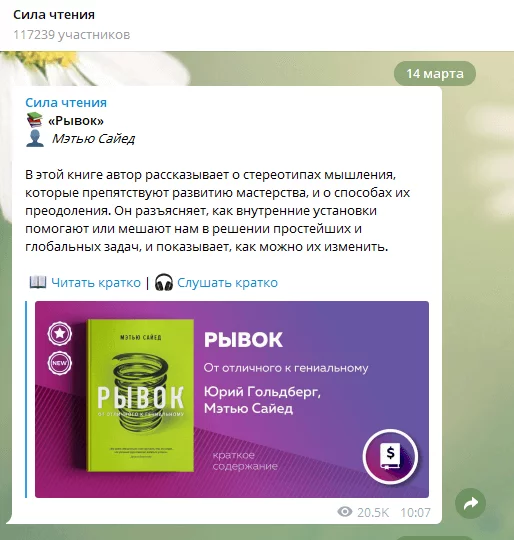Open the Читать кратко link

[96, 282]
